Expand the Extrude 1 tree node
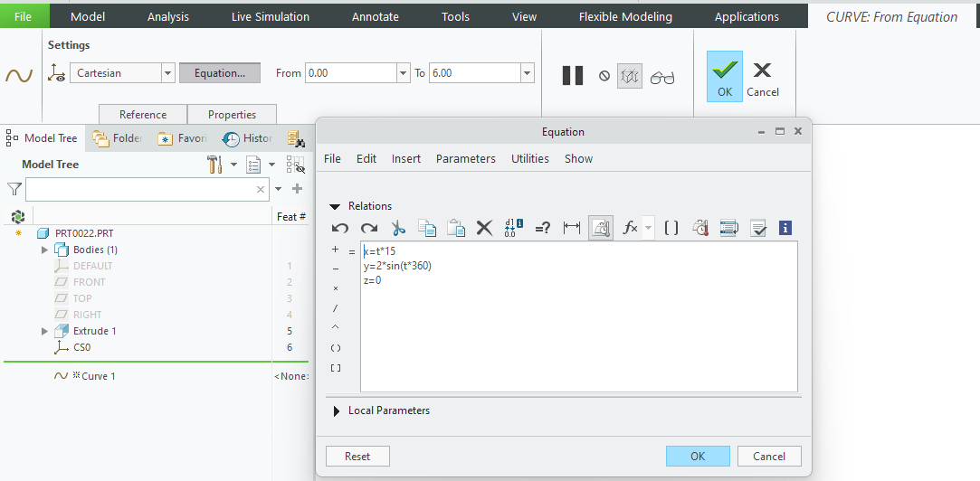 click(45, 331)
